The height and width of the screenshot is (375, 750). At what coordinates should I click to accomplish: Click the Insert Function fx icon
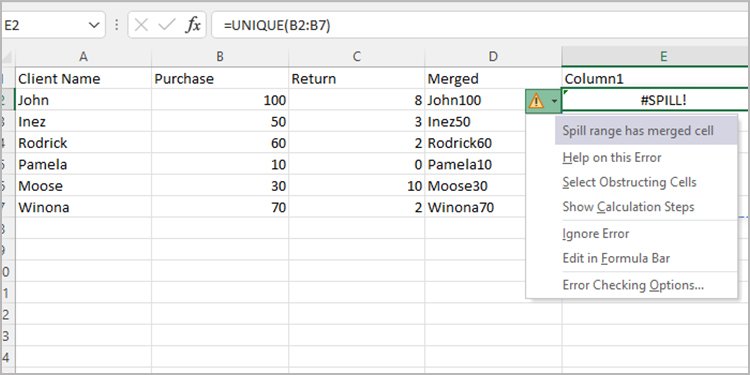[x=193, y=25]
